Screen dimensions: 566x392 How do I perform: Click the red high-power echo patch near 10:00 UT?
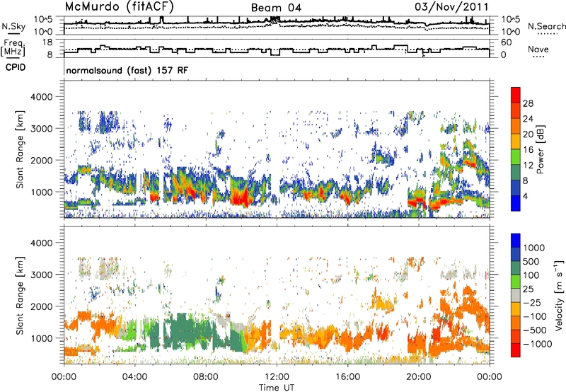coord(241,197)
